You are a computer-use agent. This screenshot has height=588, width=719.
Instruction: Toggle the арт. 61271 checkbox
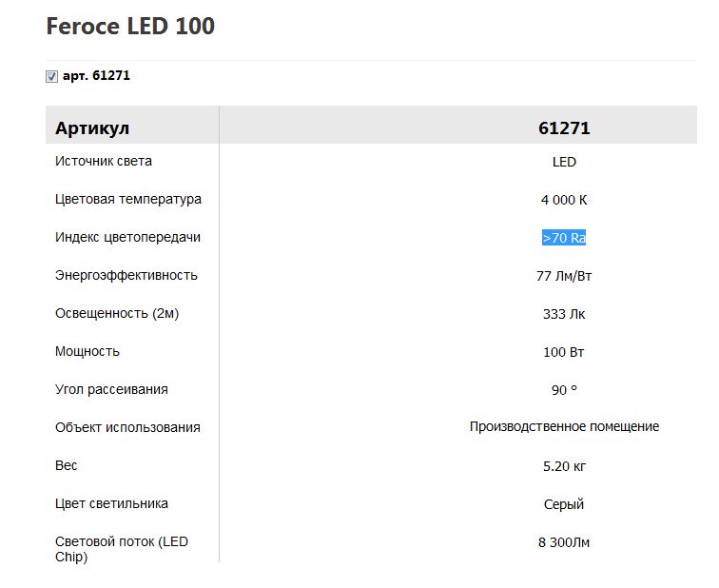pyautogui.click(x=51, y=77)
